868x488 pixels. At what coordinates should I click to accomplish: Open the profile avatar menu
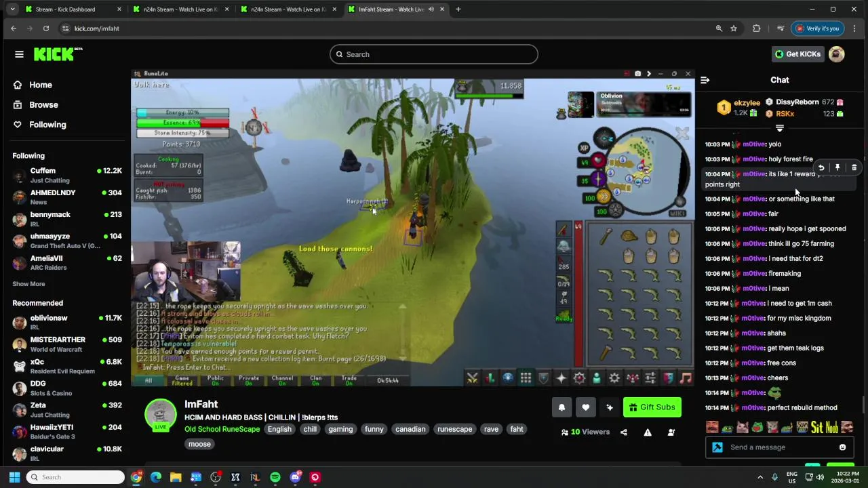click(837, 54)
